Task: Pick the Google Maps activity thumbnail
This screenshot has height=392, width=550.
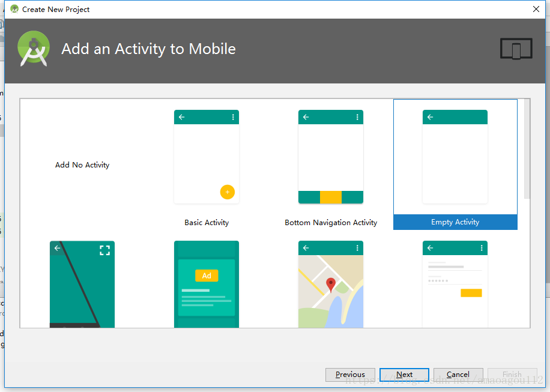Action: tap(331, 284)
